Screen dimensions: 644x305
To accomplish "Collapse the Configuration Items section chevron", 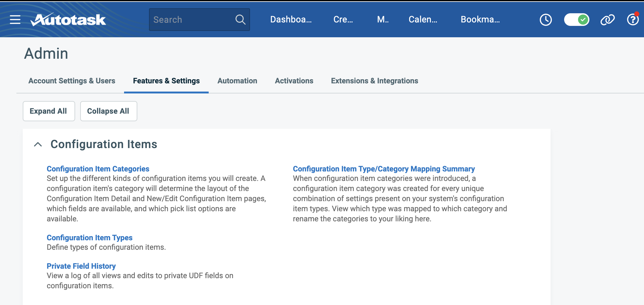I will (38, 144).
